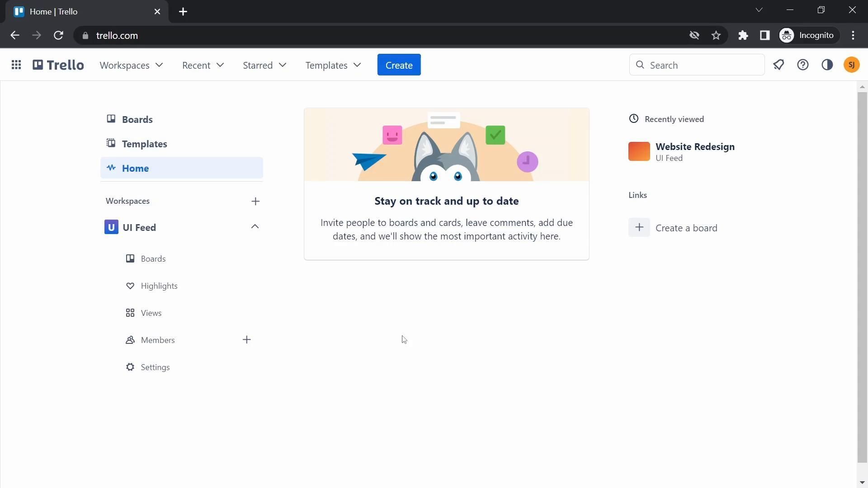Click the SJ account avatar
Viewport: 868px width, 488px height.
tap(852, 65)
